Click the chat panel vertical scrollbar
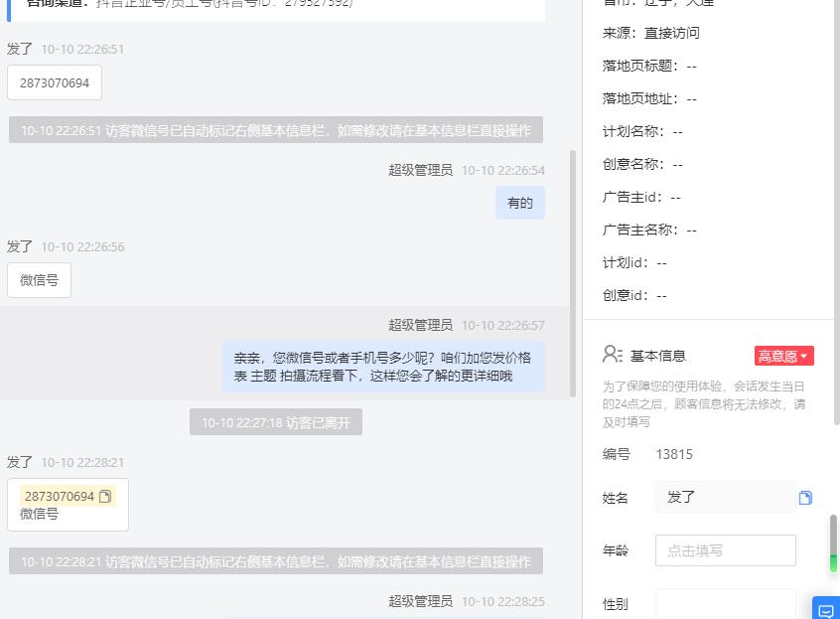Image resolution: width=840 pixels, height=619 pixels. click(573, 273)
